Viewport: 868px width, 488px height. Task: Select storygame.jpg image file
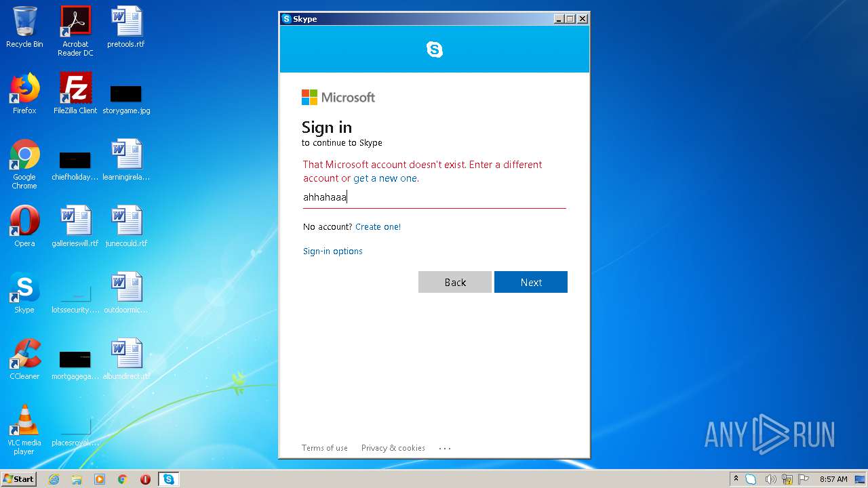point(126,99)
